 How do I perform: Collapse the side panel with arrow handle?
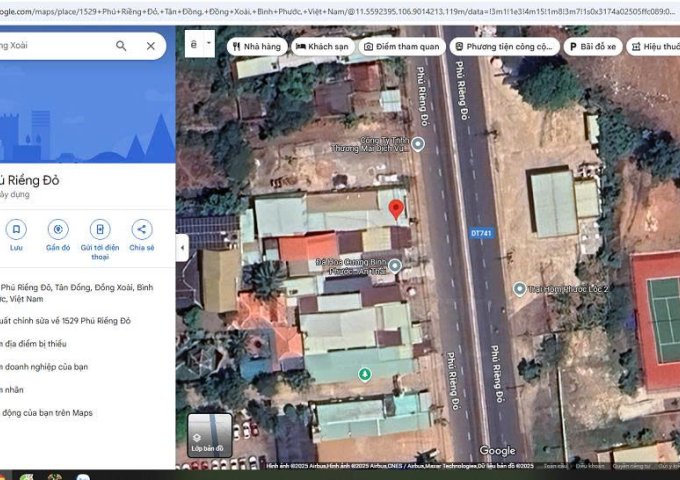[182, 247]
